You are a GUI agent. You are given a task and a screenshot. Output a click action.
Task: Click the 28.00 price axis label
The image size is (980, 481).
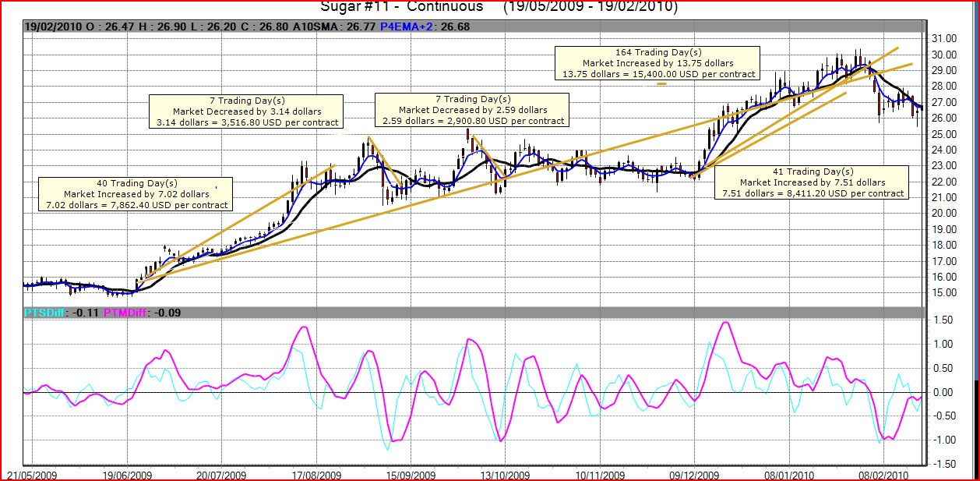pyautogui.click(x=944, y=87)
